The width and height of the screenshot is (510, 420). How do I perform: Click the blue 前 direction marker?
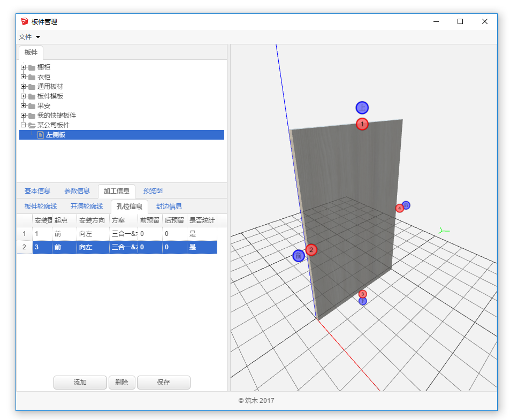pyautogui.click(x=299, y=256)
